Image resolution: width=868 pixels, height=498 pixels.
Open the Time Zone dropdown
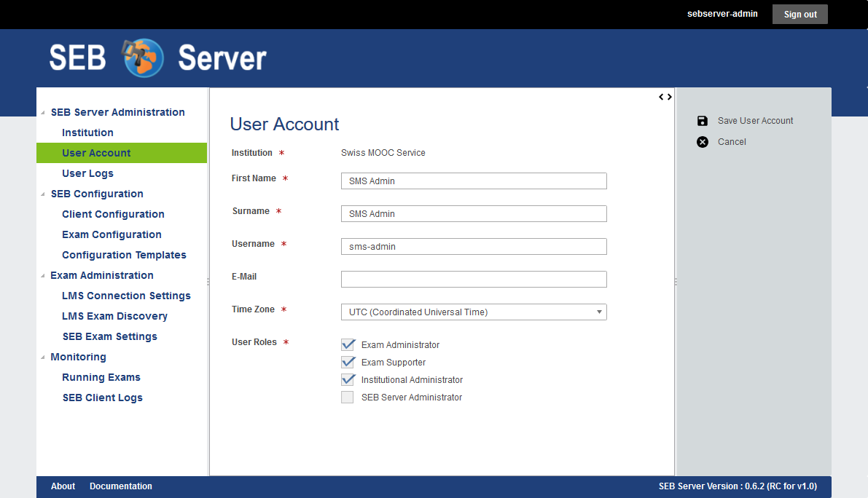[x=473, y=312]
